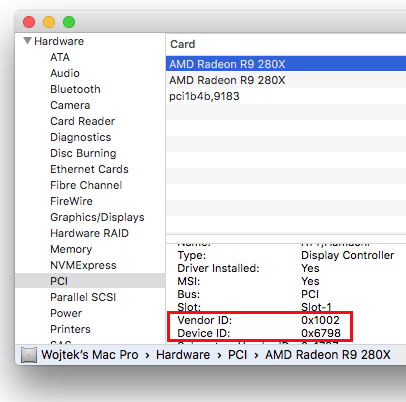
Task: Select Power in the sidebar
Action: tap(66, 313)
